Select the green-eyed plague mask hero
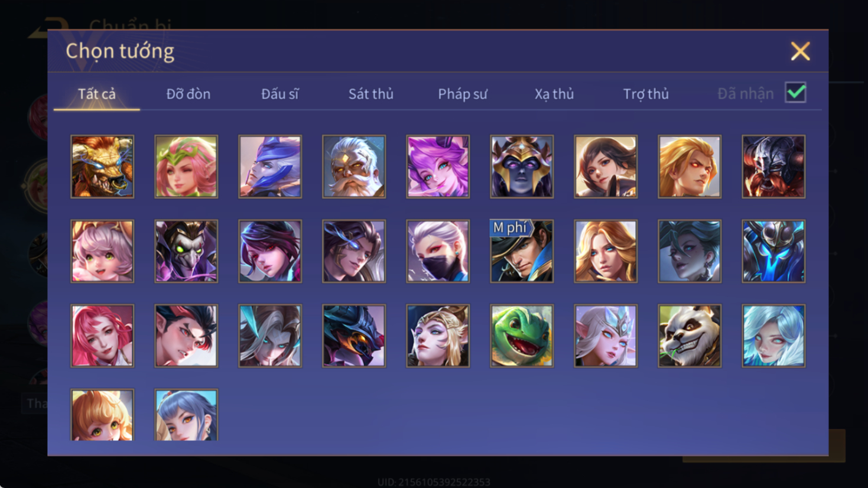The image size is (868, 488). (x=186, y=251)
